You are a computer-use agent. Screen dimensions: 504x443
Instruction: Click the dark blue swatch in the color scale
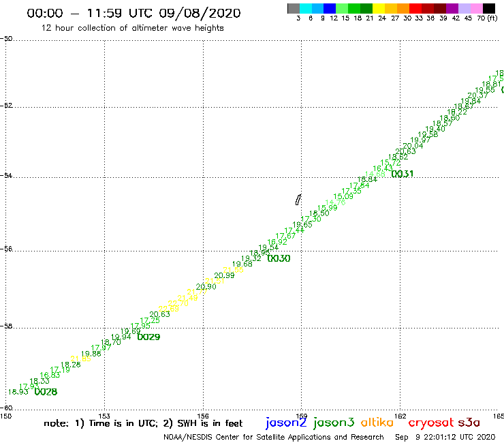330,8
